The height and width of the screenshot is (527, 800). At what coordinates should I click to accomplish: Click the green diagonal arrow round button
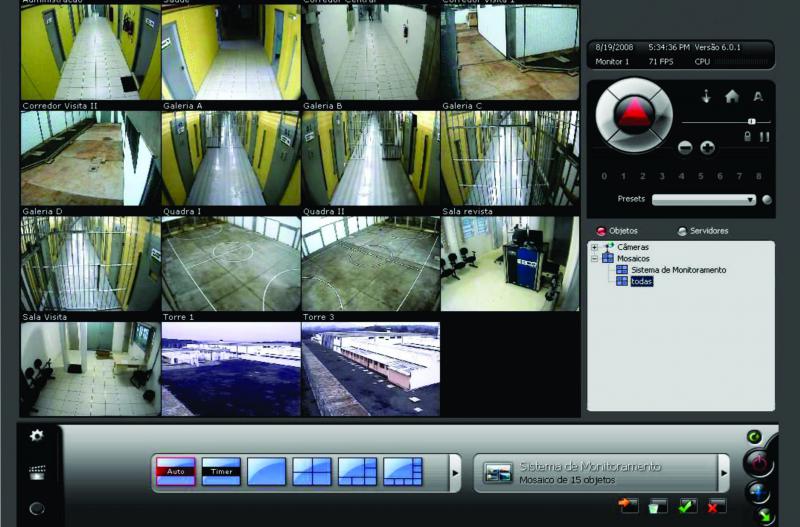click(x=765, y=516)
